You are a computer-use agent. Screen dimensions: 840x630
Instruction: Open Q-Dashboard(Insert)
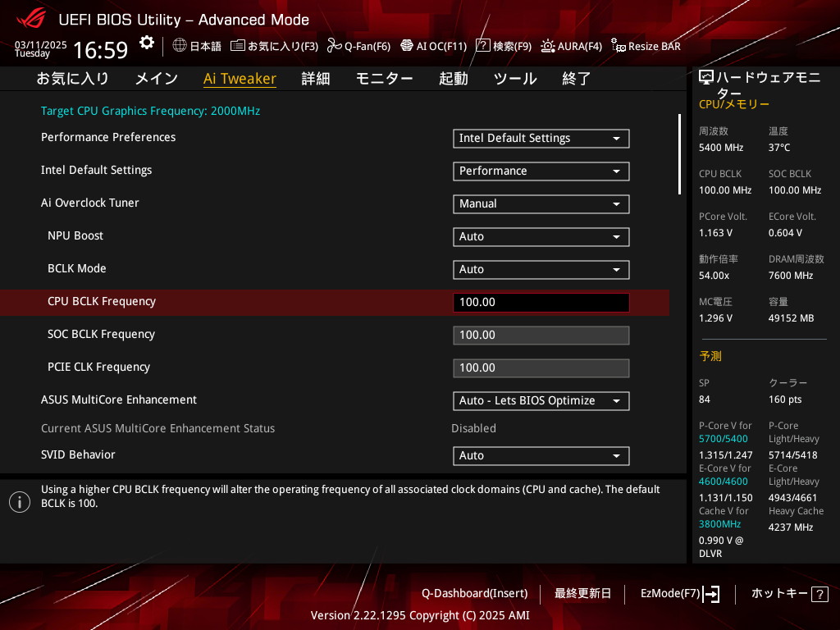click(x=475, y=594)
